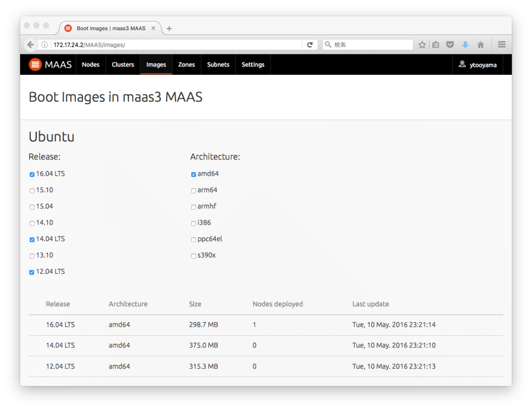Go back with browser back arrow

coord(31,45)
